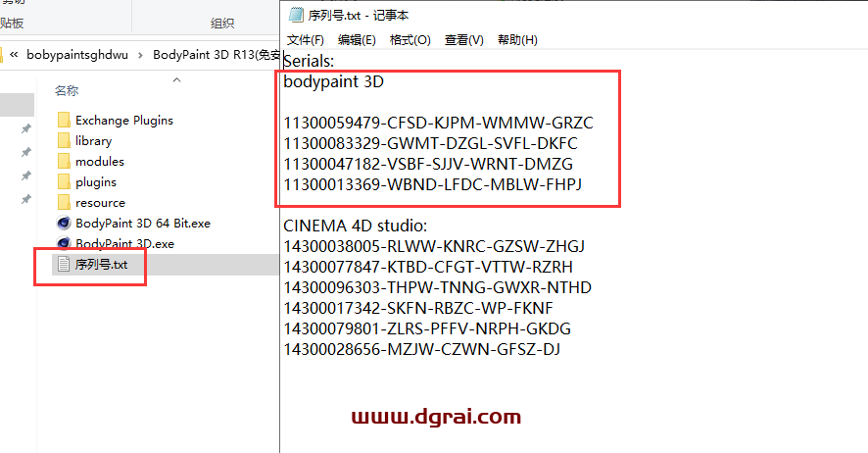Click the first quick access pin icon
Screen dimensions: 868x453
point(25,129)
